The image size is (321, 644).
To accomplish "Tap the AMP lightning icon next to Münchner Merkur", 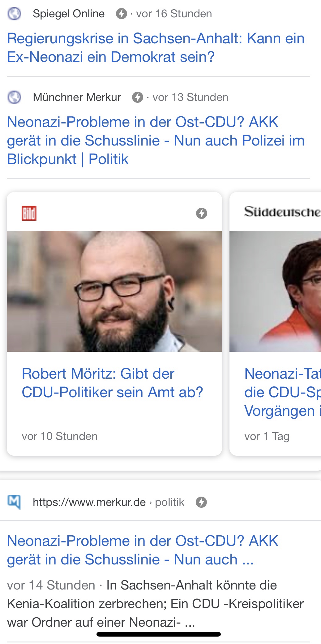I will (138, 97).
